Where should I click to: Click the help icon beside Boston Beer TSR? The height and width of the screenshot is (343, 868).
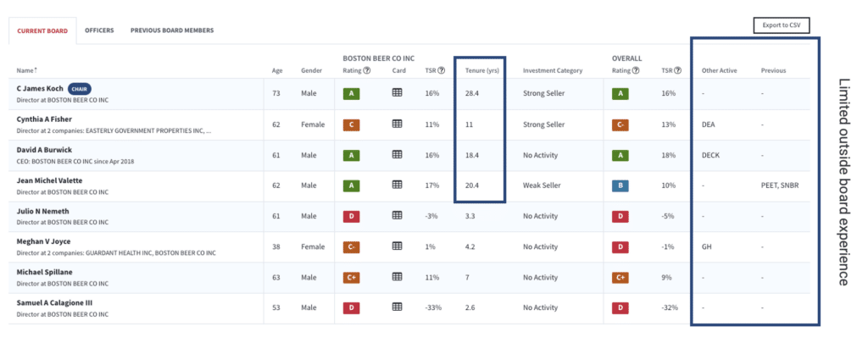442,71
